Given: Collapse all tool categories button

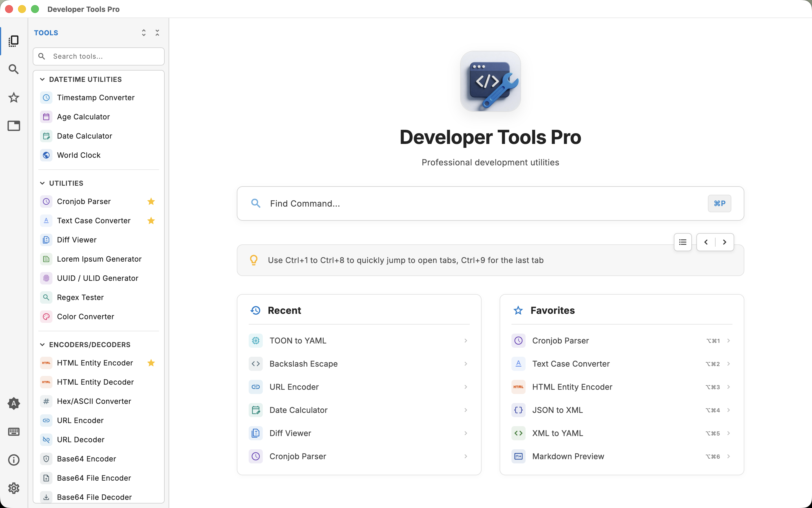Looking at the screenshot, I should pyautogui.click(x=157, y=32).
